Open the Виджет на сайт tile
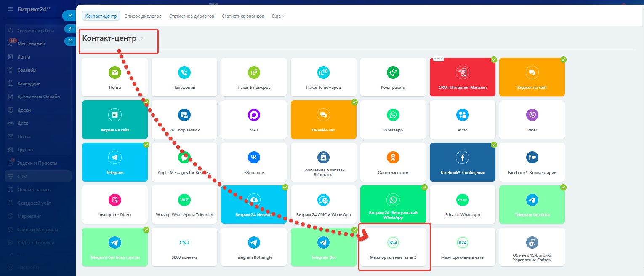This screenshot has width=644, height=276. point(532,77)
